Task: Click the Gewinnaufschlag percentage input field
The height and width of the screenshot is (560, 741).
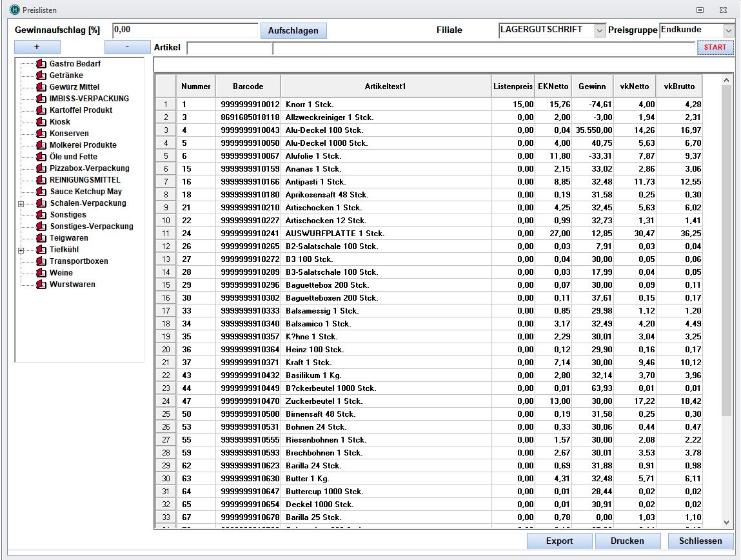Action: tap(185, 30)
